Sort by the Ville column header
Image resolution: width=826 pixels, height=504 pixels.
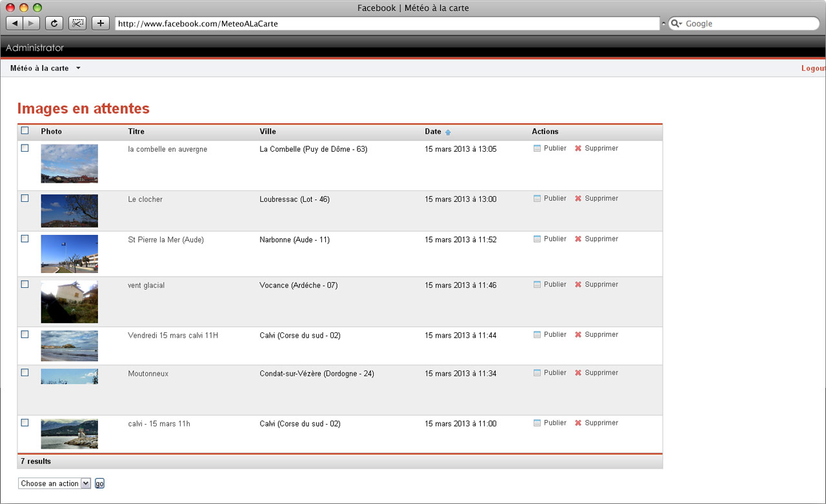tap(268, 132)
